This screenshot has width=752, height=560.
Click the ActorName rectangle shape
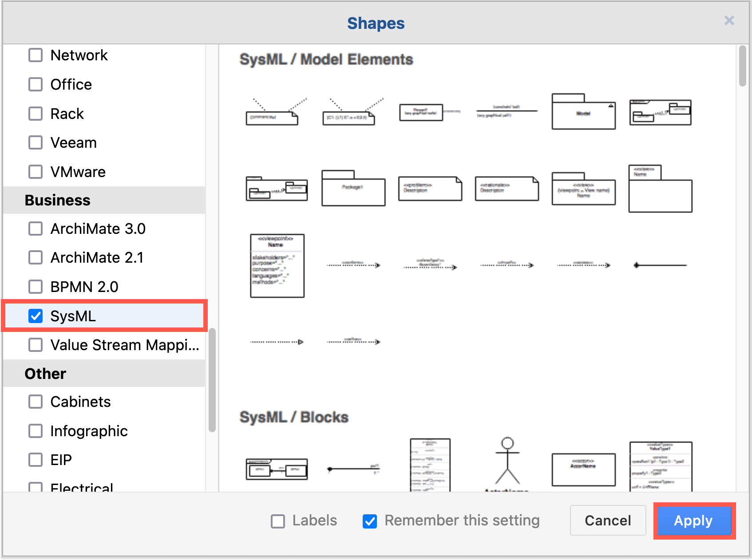583,469
